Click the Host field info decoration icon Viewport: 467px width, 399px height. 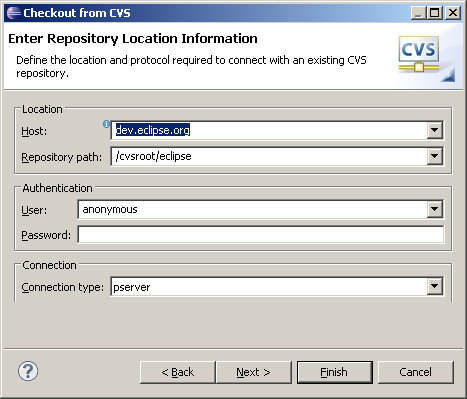[106, 124]
